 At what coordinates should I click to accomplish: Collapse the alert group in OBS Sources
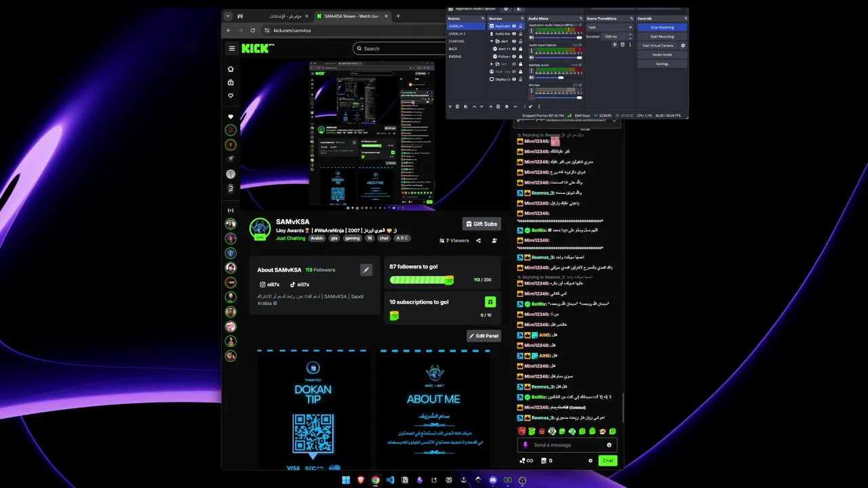coord(492,41)
